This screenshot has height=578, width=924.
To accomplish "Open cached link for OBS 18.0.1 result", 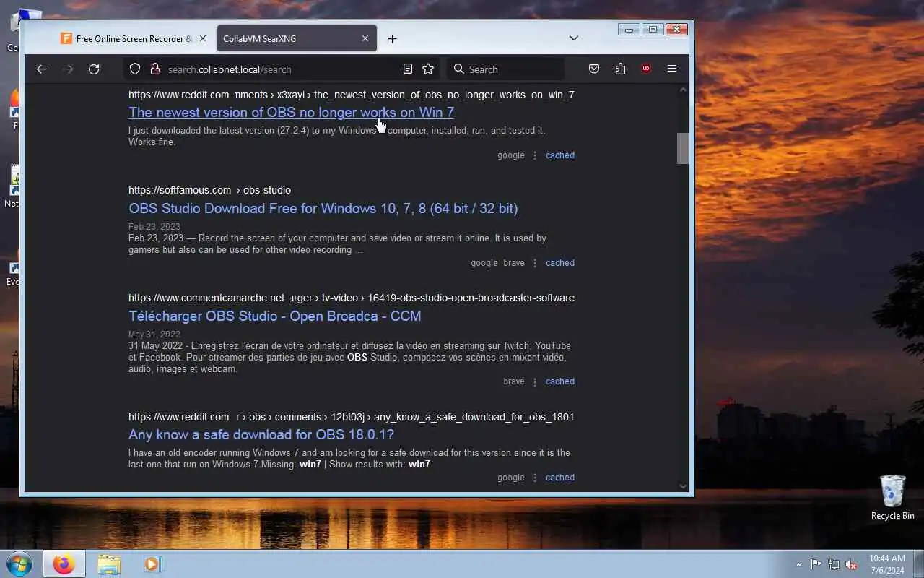I will coord(560,478).
